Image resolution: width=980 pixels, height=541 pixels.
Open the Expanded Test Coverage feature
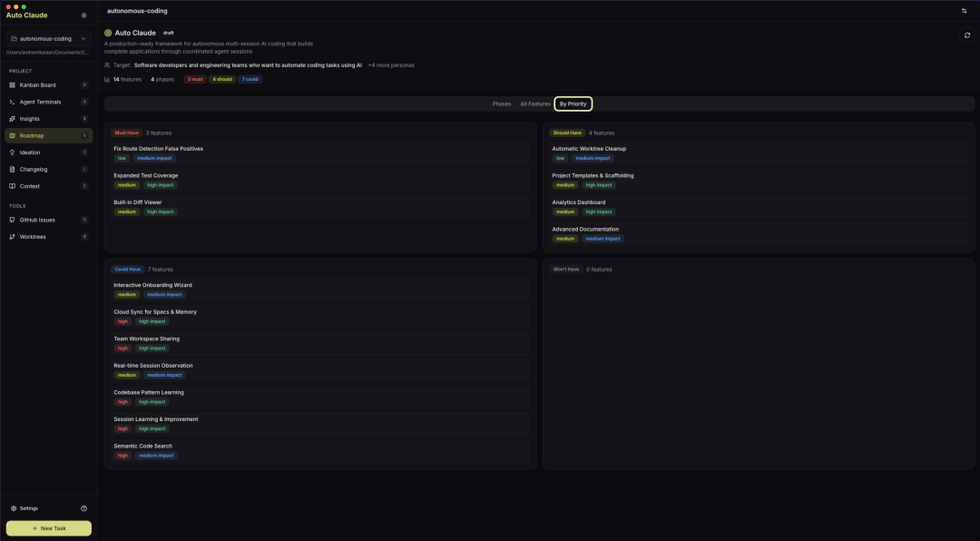click(320, 180)
